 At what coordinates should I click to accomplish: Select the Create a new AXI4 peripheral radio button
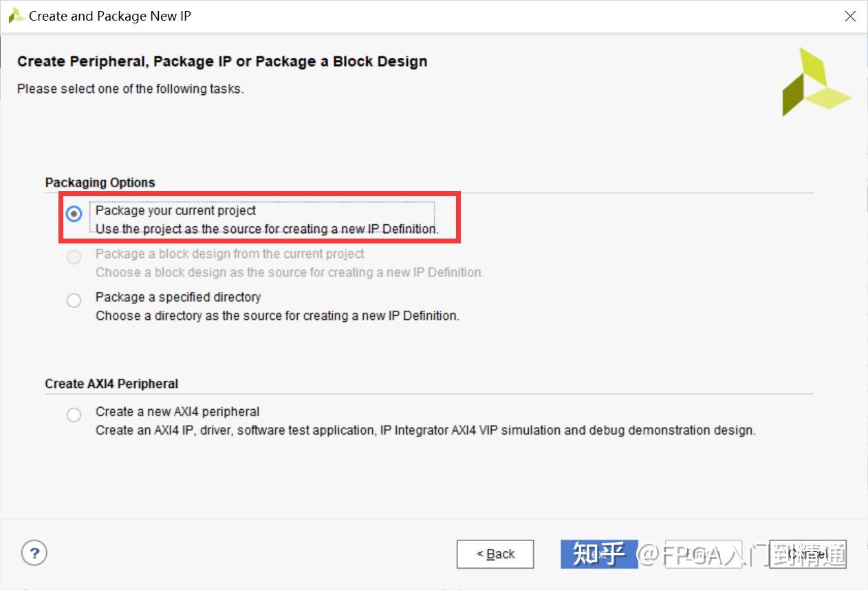click(74, 415)
